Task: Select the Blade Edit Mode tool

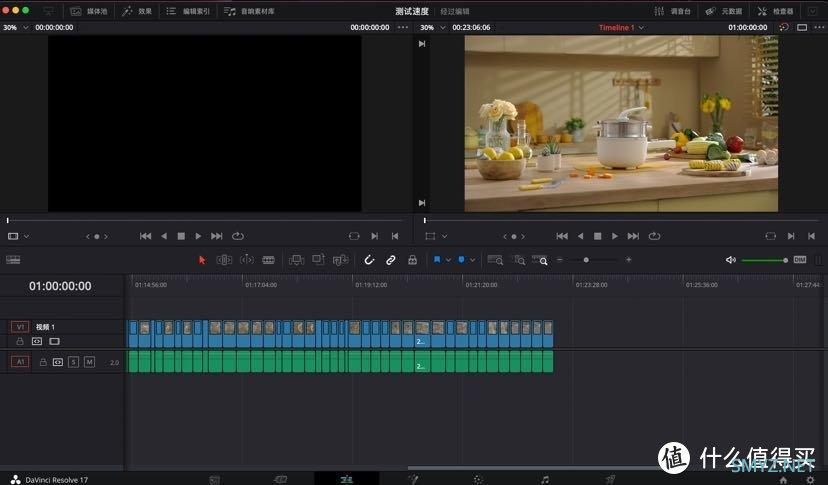Action: click(269, 260)
